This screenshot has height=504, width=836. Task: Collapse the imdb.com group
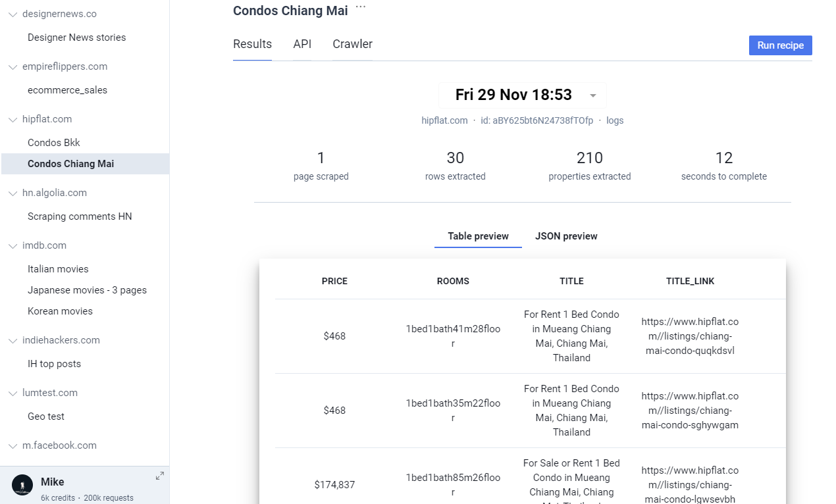(13, 245)
